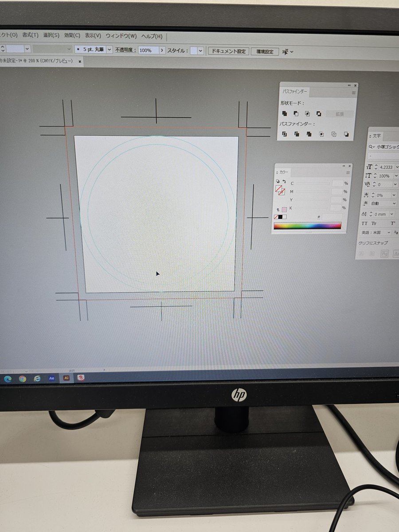
Task: Click the Divide pathfinder icon
Action: tap(285, 134)
